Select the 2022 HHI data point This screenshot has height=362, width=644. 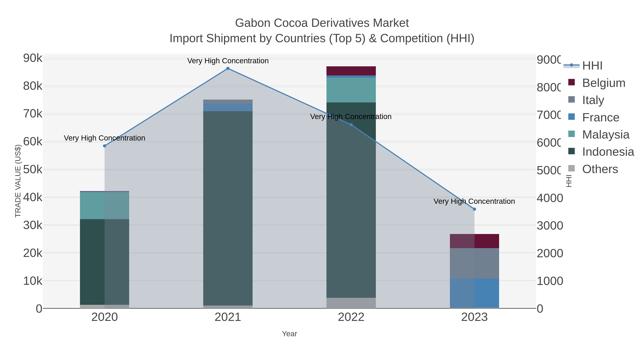(351, 125)
